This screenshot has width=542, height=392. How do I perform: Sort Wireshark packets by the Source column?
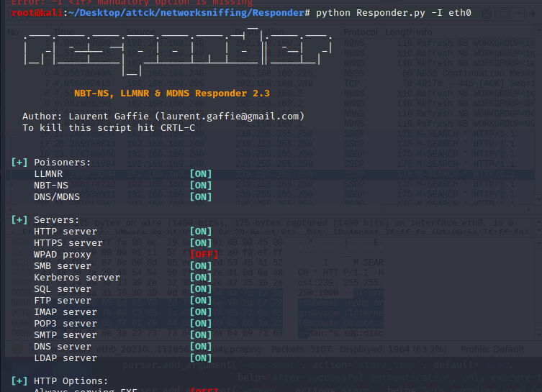140,32
